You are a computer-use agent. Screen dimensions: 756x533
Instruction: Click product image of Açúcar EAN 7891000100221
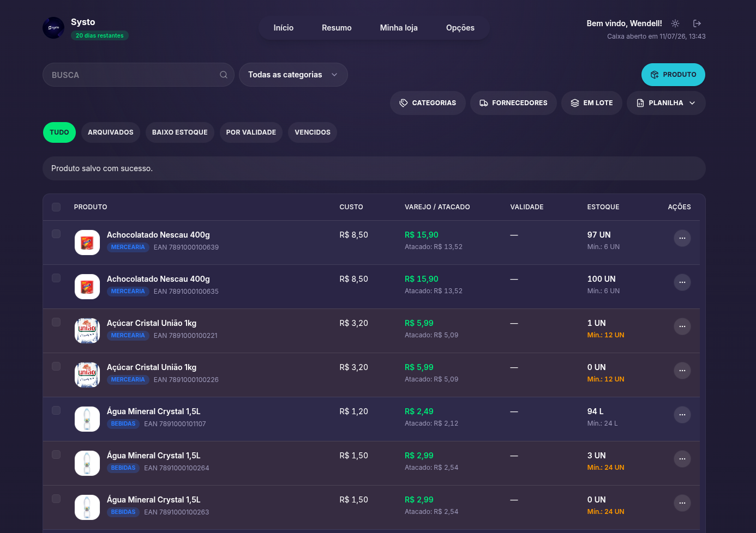click(87, 331)
